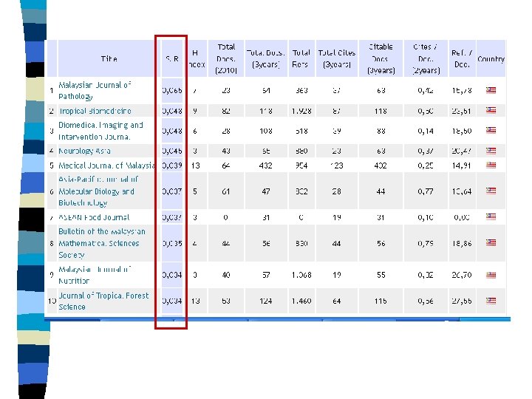The height and width of the screenshot is (399, 532).
Task: Open the ASEAN Food Journal link
Action: 94,217
